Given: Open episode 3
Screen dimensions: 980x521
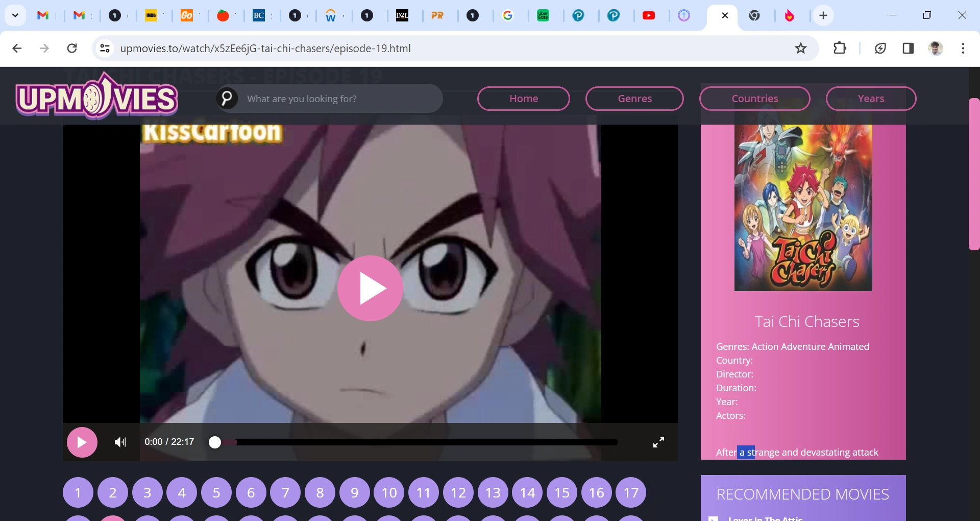Looking at the screenshot, I should point(148,492).
